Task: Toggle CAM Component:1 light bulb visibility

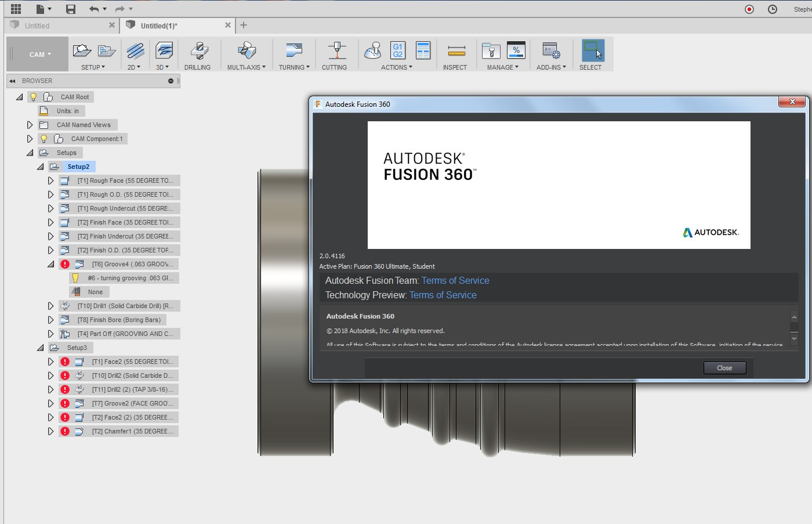Action: (x=43, y=139)
